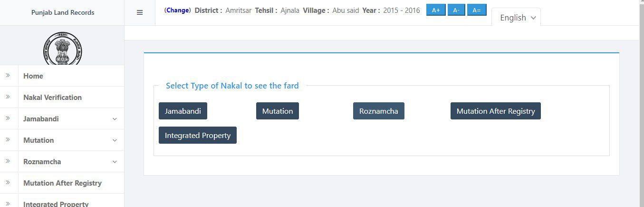Click the double-arrow icon beside Jamabandi
644x207 pixels.
point(8,118)
